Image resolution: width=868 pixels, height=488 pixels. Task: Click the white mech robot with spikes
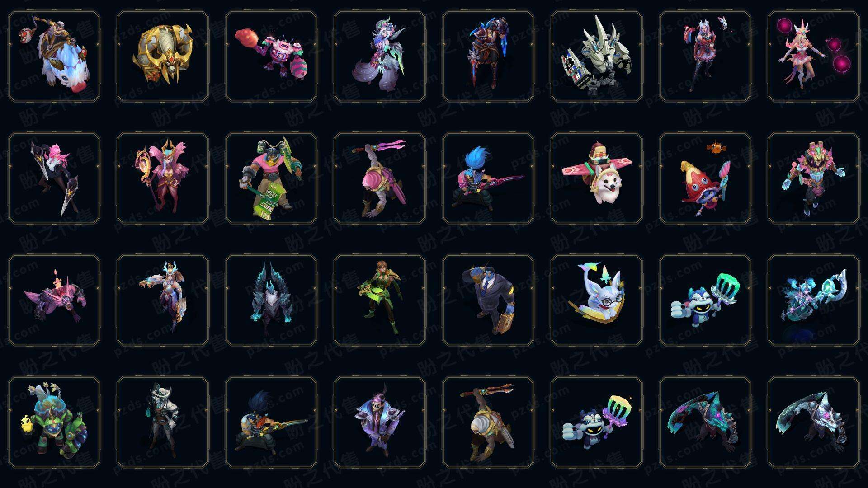click(x=597, y=56)
